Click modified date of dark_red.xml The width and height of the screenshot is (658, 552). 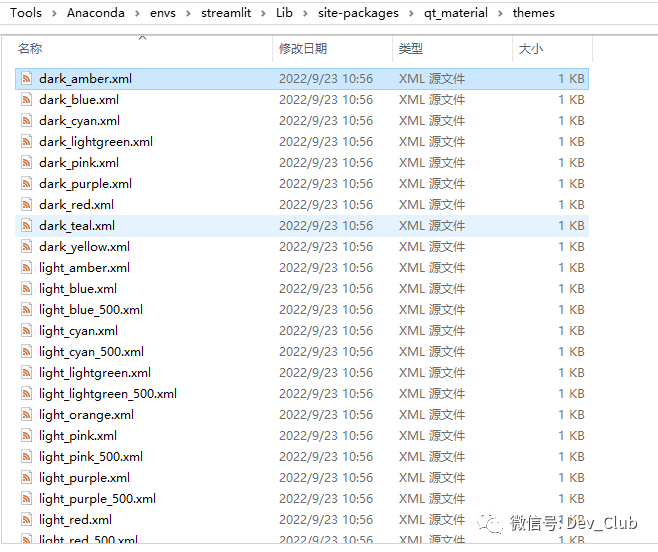(326, 204)
